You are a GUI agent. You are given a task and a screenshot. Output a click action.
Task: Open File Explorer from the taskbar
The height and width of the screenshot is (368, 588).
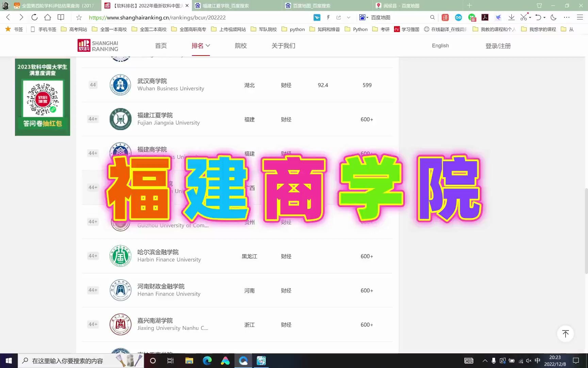[x=189, y=361]
